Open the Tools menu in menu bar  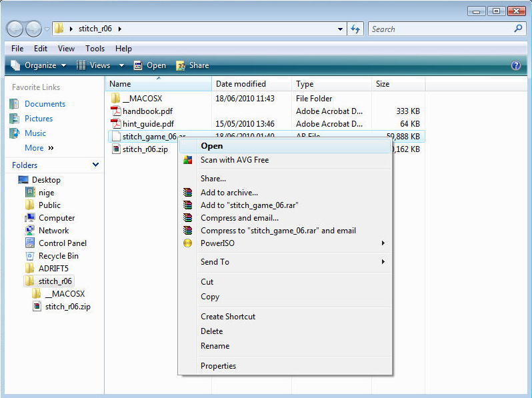coord(95,49)
